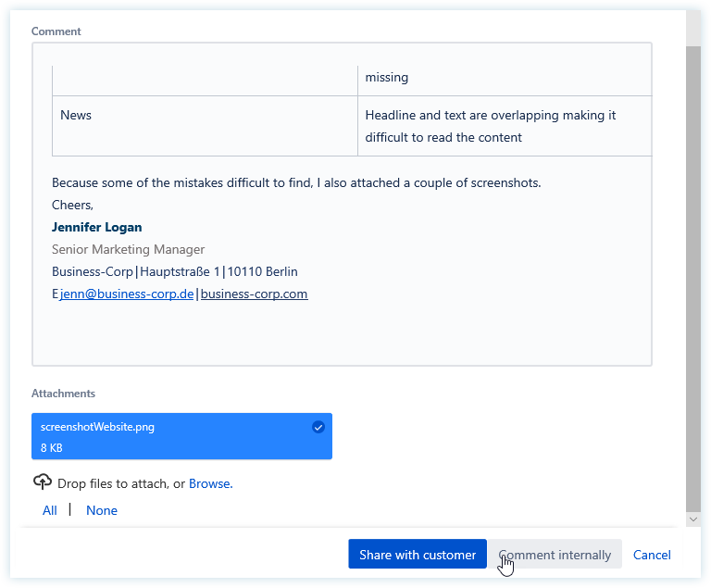Click the cloud upload icon
This screenshot has width=711, height=588.
42,482
